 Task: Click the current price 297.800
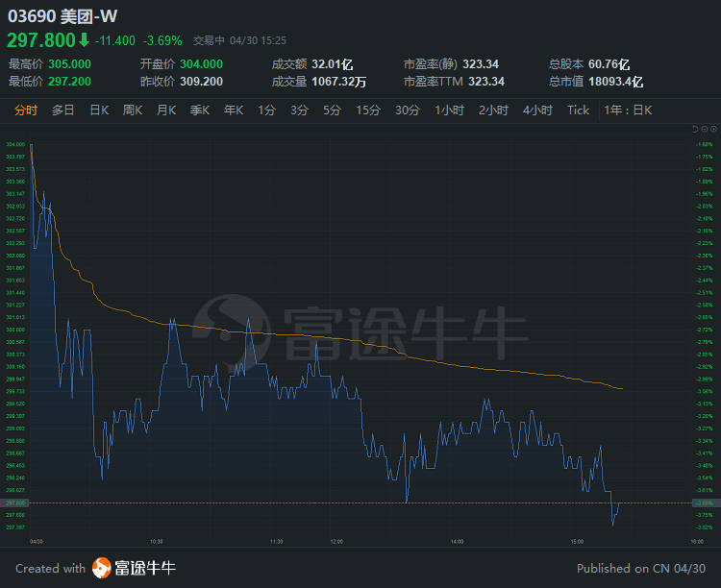[41, 40]
